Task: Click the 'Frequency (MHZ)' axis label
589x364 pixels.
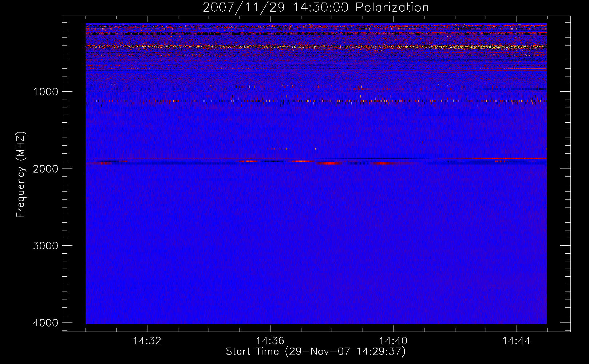Action: tap(21, 175)
